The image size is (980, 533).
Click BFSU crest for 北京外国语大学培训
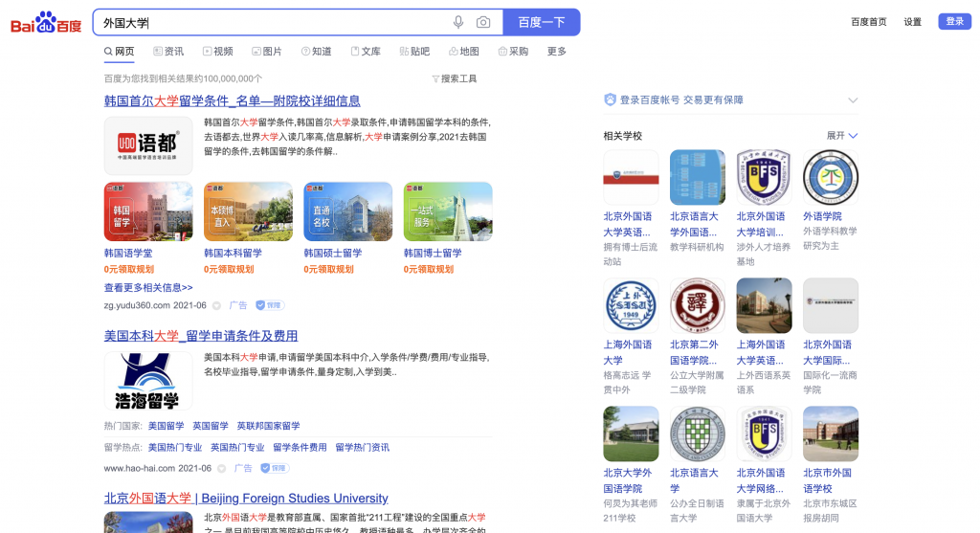click(764, 177)
